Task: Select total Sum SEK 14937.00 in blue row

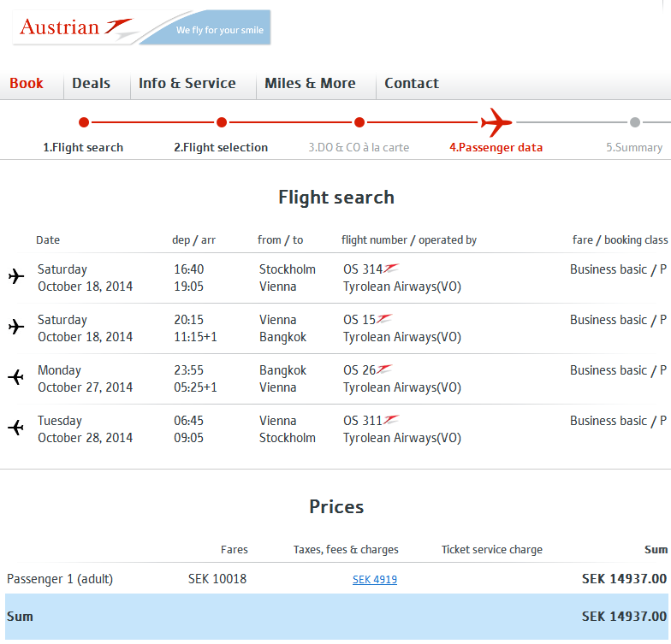Action: click(x=625, y=617)
